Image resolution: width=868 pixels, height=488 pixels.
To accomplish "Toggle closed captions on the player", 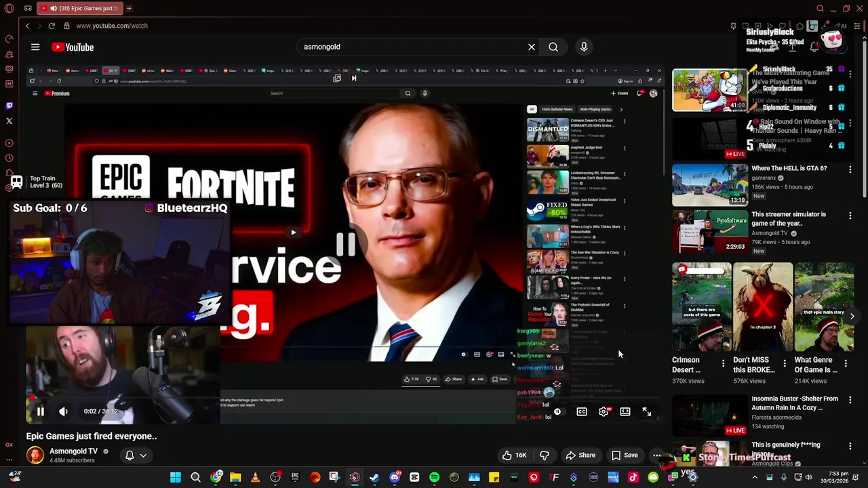I will click(582, 411).
